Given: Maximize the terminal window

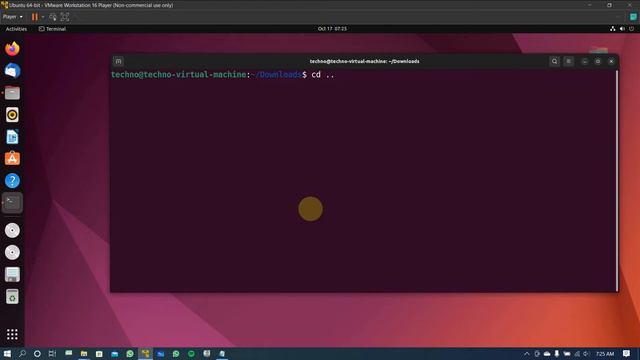Looking at the screenshot, I should (598, 61).
